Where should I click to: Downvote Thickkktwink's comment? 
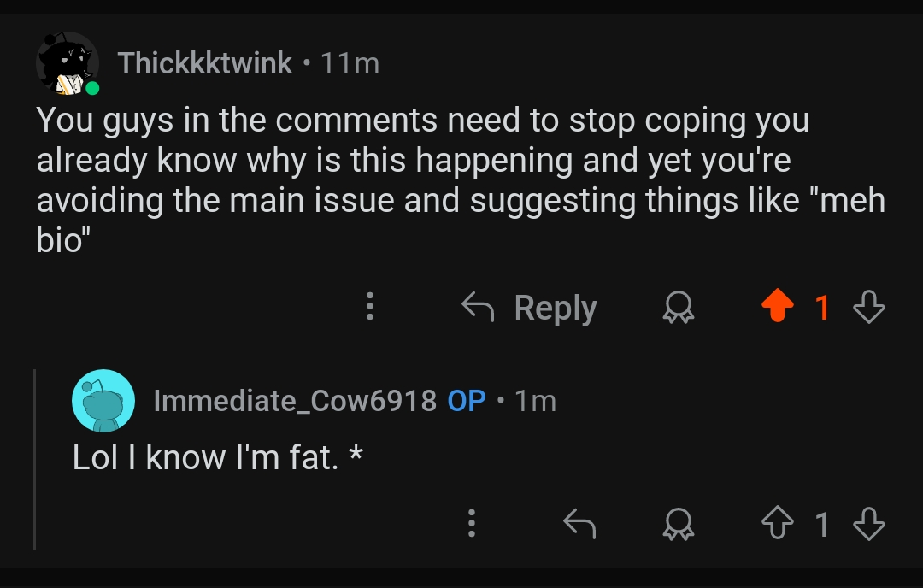[x=868, y=307]
